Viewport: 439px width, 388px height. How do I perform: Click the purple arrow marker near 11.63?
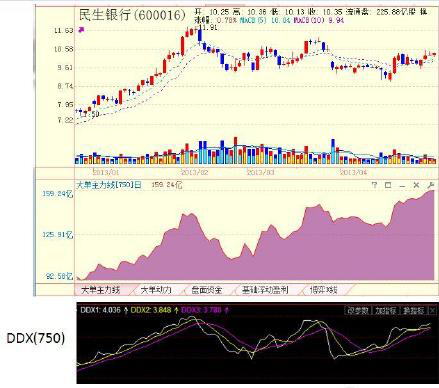click(81, 30)
